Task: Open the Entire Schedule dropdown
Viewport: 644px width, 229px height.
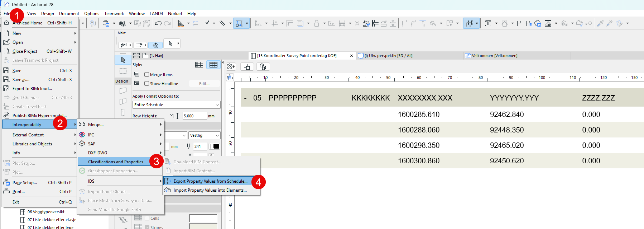Action: pyautogui.click(x=177, y=105)
